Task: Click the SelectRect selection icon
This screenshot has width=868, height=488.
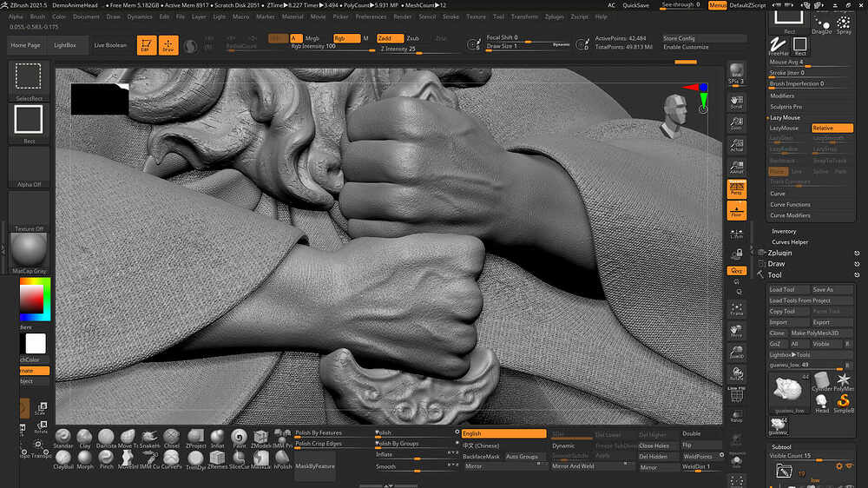Action: 29,80
